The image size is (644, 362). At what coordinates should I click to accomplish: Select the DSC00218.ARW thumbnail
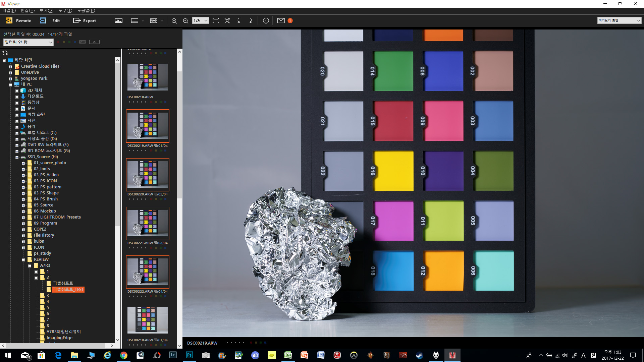[147, 77]
